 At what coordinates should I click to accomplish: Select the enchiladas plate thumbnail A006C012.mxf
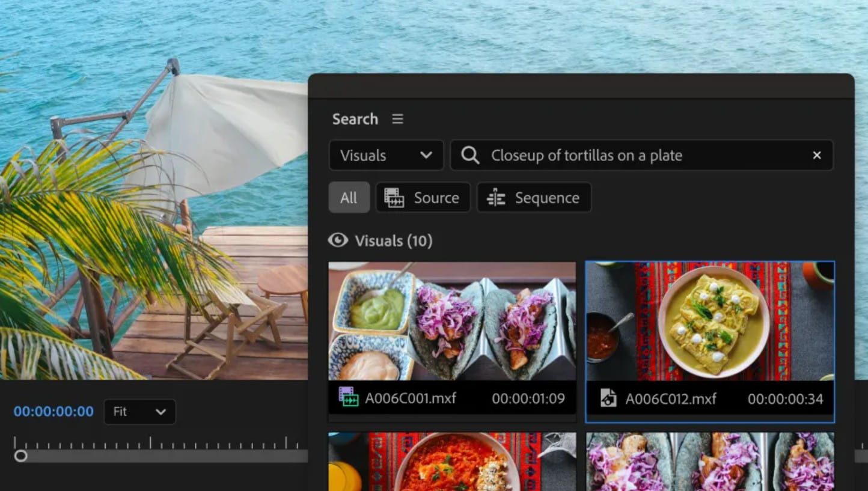710,320
